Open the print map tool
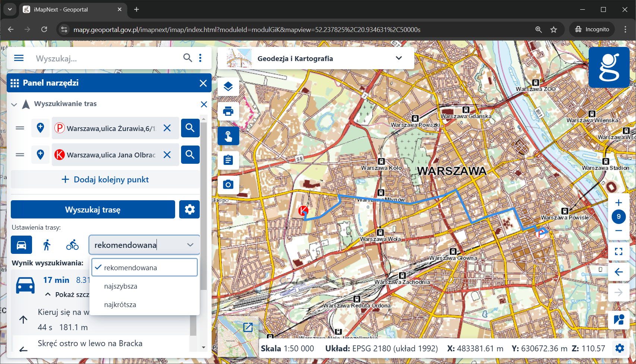The width and height of the screenshot is (636, 364). [228, 111]
